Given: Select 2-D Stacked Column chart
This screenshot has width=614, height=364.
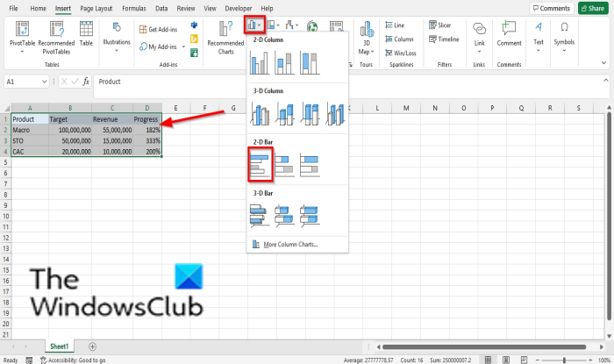Looking at the screenshot, I should click(285, 62).
